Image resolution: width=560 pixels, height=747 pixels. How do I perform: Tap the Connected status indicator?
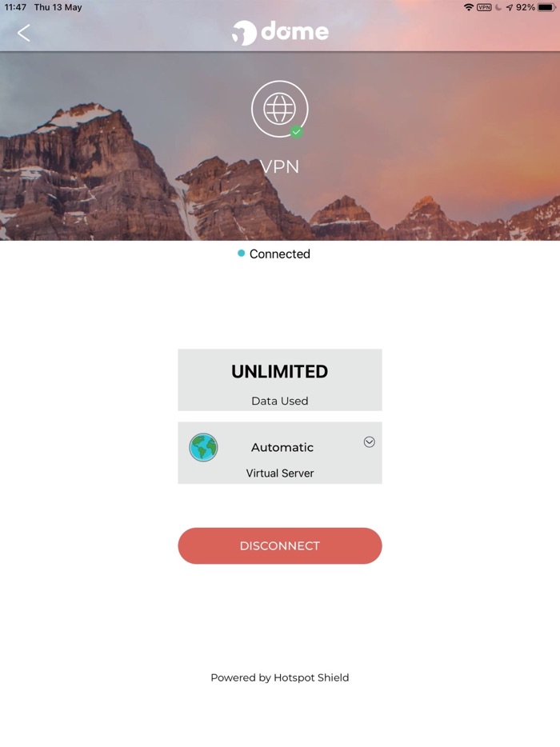point(274,254)
